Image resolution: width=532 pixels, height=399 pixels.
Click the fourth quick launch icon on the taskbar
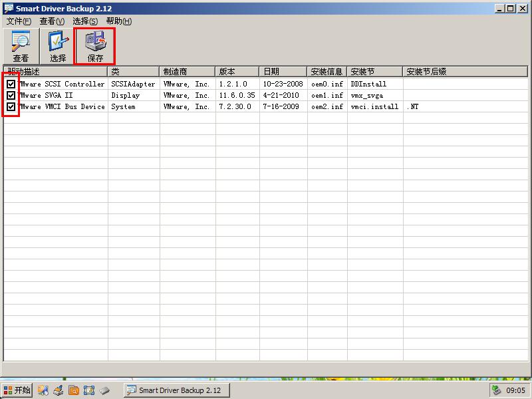tap(89, 390)
